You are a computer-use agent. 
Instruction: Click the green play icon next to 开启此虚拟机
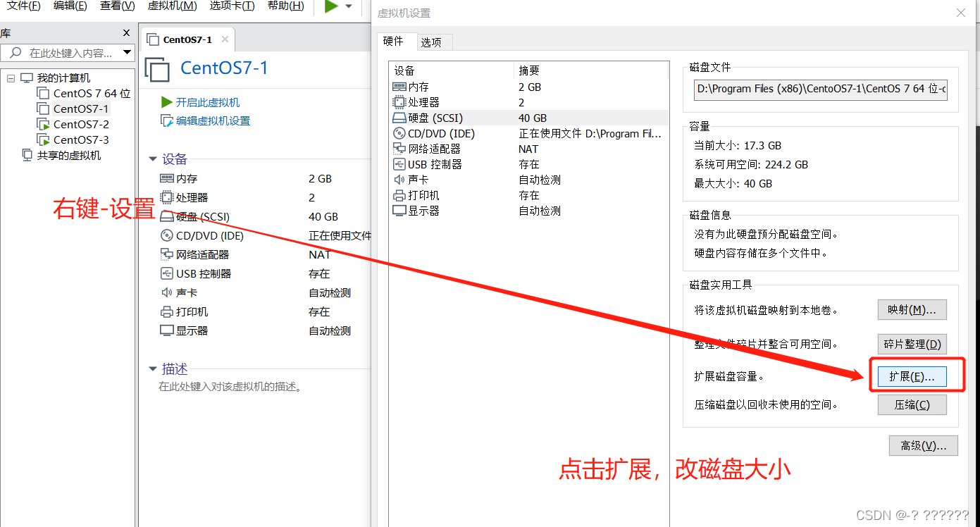pyautogui.click(x=167, y=102)
